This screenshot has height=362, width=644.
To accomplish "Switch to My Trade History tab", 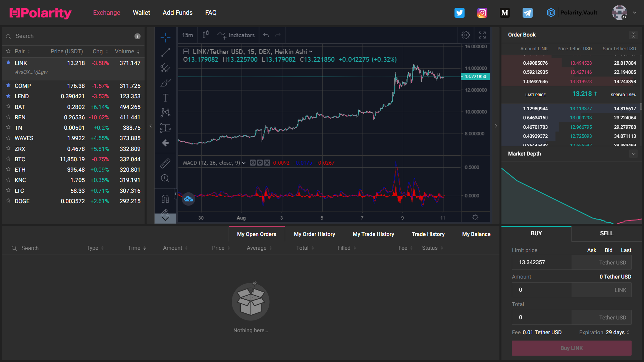I will pyautogui.click(x=373, y=234).
